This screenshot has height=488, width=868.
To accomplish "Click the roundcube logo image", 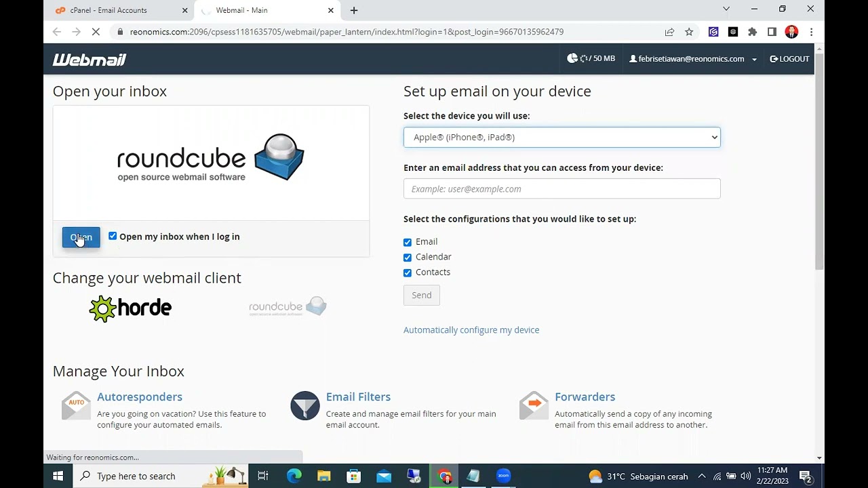I will (211, 157).
